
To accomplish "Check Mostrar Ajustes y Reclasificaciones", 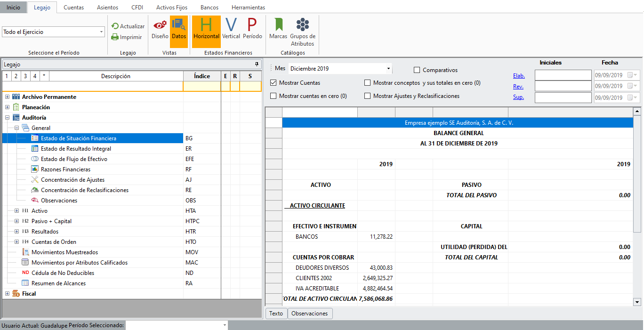I will click(x=368, y=96).
